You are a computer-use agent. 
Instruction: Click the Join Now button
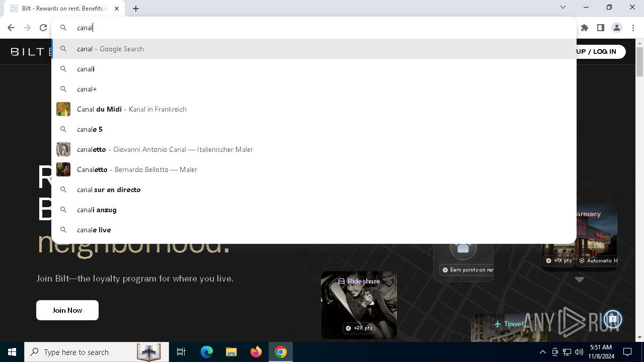[67, 310]
